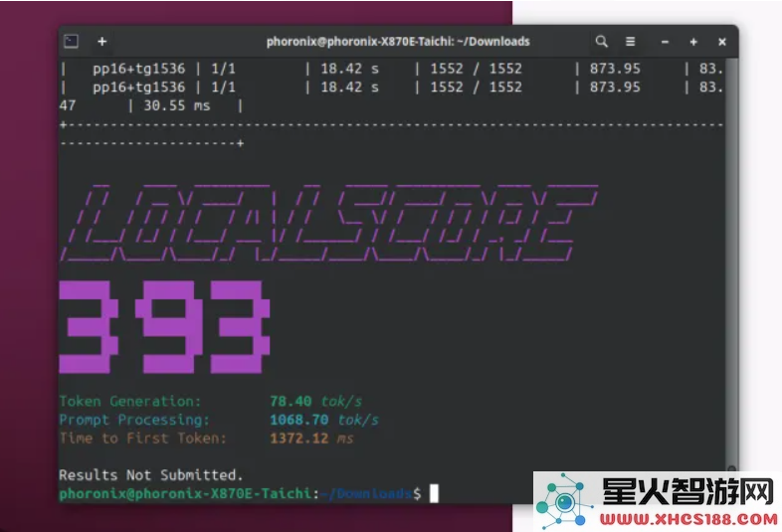Minimize the terminal window
782x532 pixels.
[x=665, y=42]
